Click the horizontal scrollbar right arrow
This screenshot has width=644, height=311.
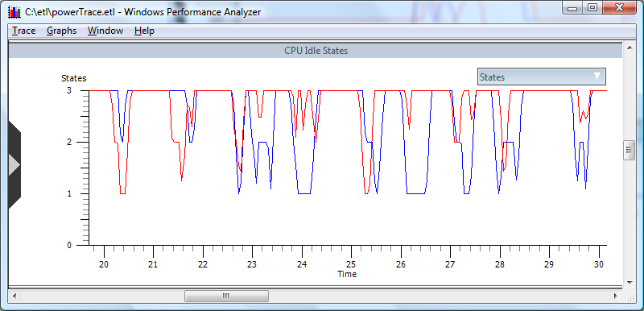click(x=616, y=296)
